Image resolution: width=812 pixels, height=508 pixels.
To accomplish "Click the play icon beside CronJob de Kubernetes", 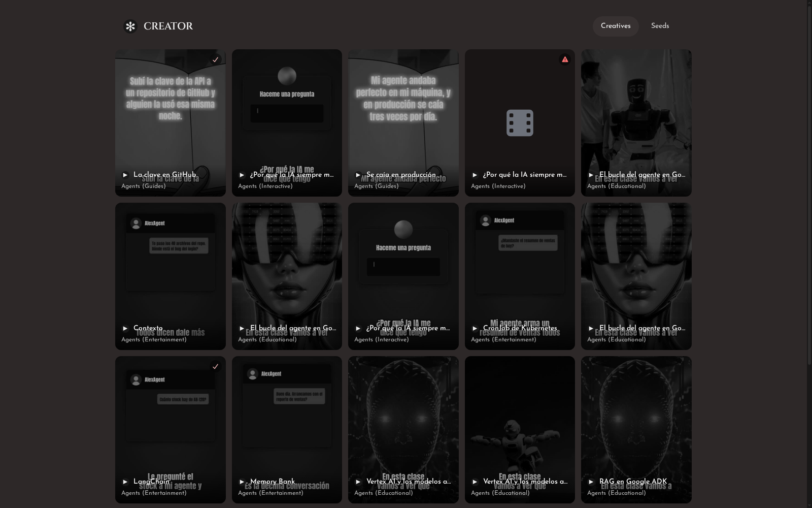I will click(475, 328).
